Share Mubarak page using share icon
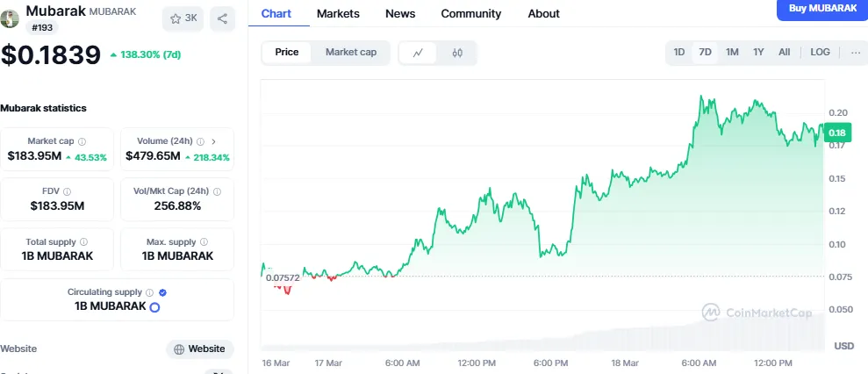 click(222, 18)
